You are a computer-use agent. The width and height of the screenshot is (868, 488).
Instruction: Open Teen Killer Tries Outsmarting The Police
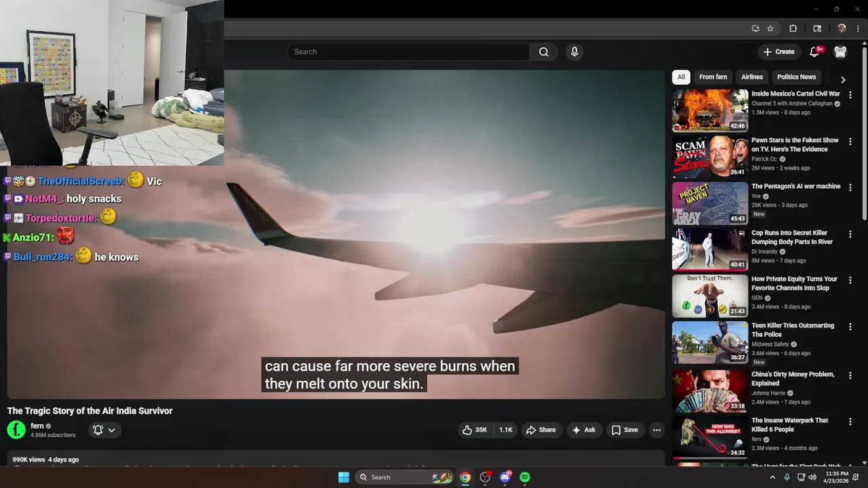(793, 330)
